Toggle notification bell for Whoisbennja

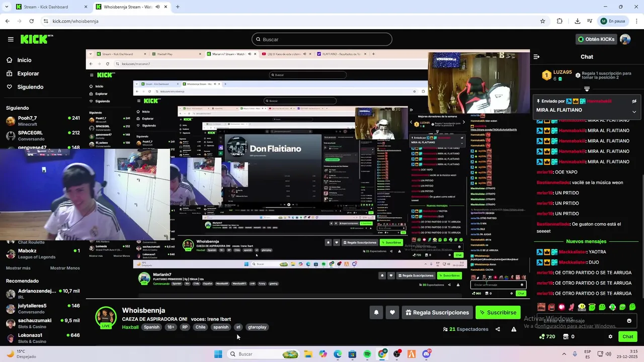click(376, 312)
